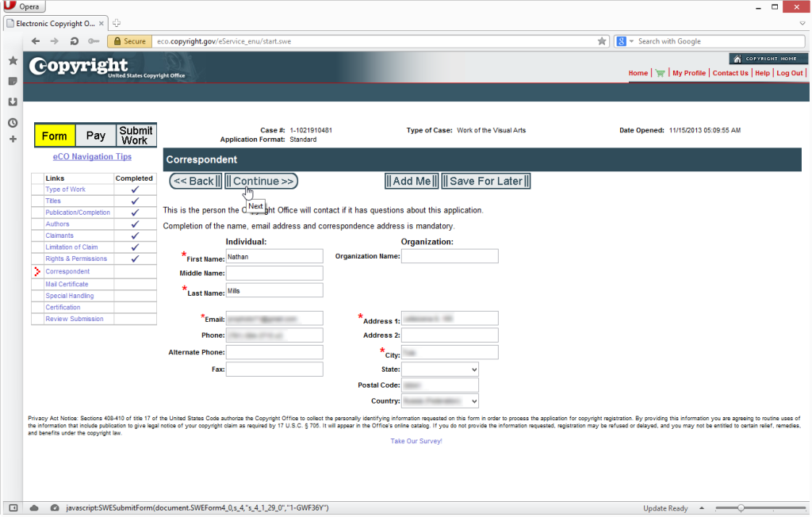Viewport: 812px width, 517px height.
Task: Click the Continue >> button
Action: (x=262, y=182)
